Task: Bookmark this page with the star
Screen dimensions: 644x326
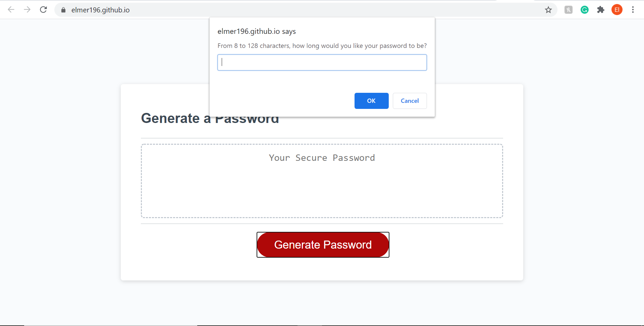Action: (548, 10)
